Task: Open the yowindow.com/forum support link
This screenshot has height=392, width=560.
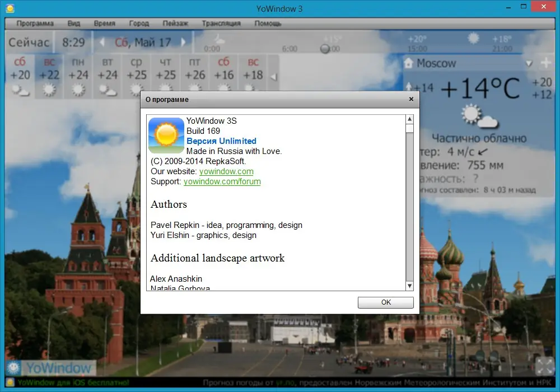Action: 222,181
